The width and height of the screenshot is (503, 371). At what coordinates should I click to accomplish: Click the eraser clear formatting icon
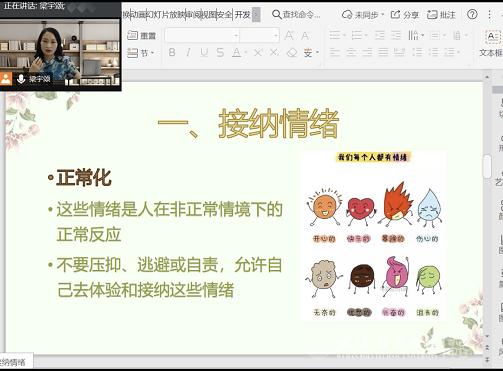coord(292,53)
